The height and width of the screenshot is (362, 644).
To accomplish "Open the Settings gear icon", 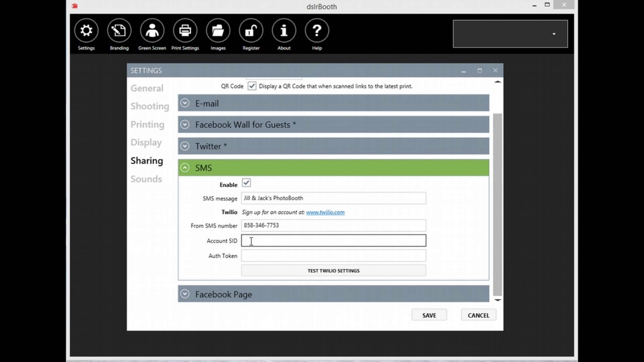I will (x=86, y=31).
